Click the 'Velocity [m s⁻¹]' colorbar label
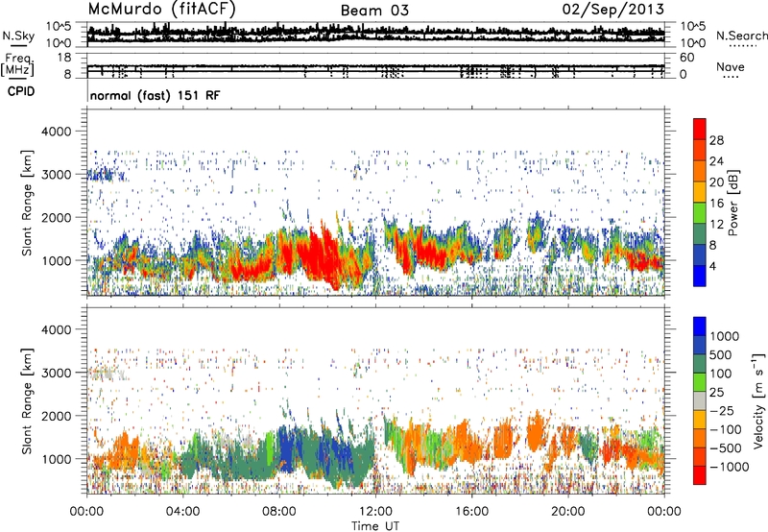 tap(758, 400)
